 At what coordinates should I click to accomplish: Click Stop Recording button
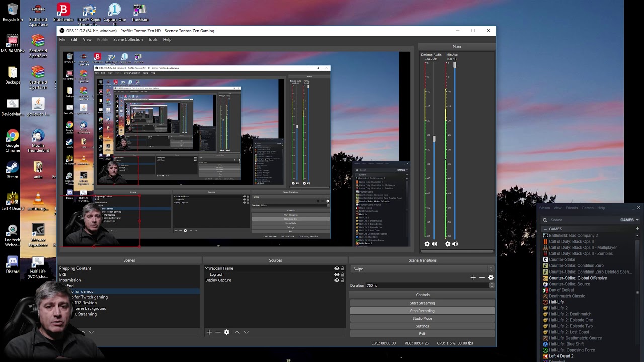[422, 311]
